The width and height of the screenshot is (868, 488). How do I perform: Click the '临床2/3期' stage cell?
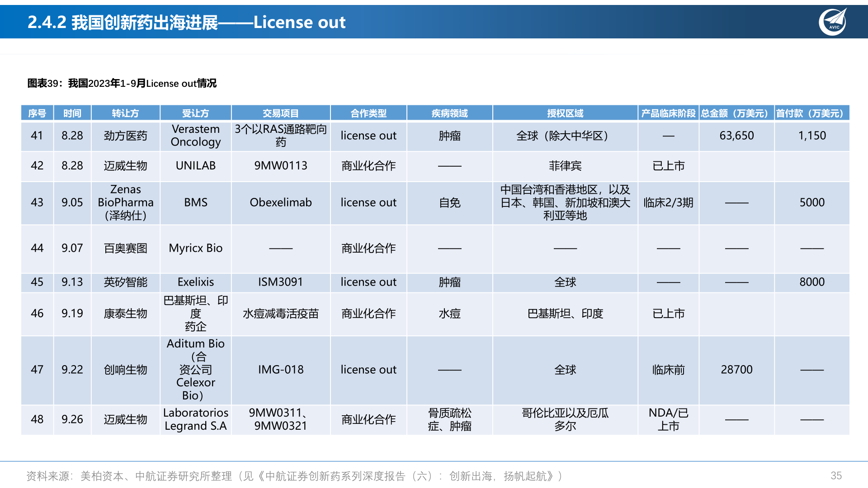[x=668, y=202]
